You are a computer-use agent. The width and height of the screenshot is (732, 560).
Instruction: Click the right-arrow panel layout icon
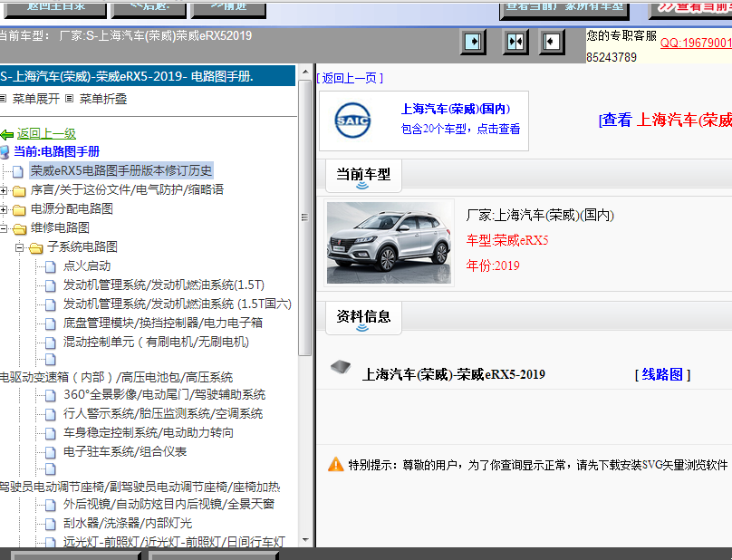point(473,42)
